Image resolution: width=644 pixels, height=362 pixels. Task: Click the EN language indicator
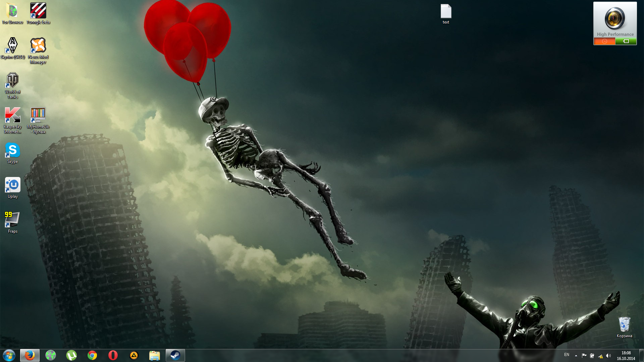pyautogui.click(x=567, y=355)
